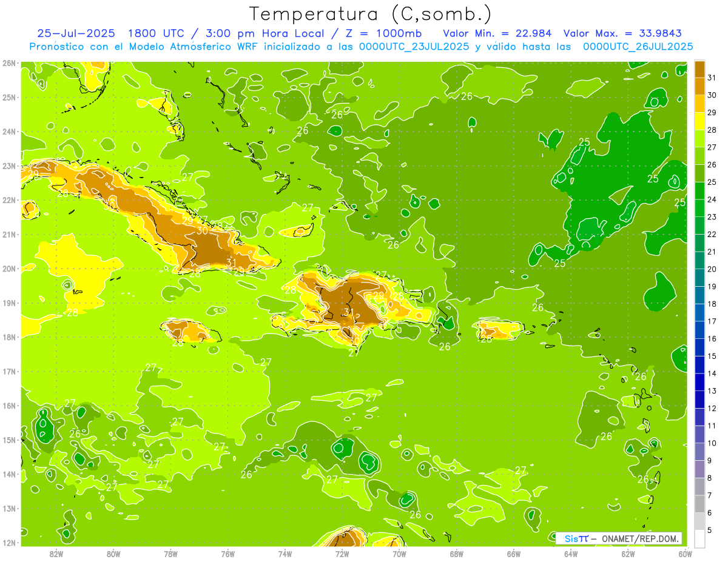Click the 20N latitude axis label

(x=9, y=269)
